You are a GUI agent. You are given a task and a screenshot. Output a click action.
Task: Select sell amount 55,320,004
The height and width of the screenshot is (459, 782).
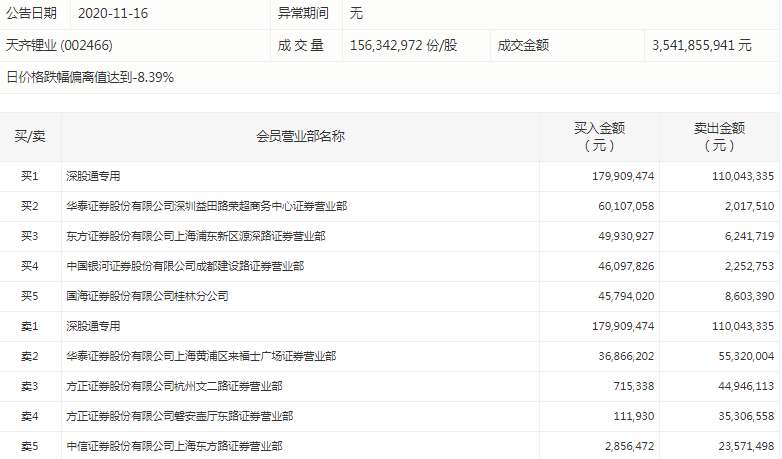tap(747, 356)
